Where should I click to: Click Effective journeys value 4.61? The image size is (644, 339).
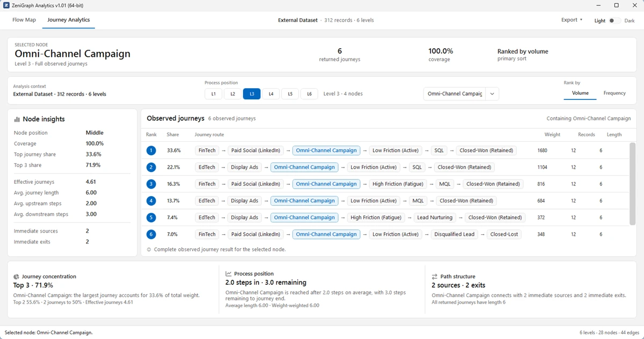pyautogui.click(x=91, y=182)
